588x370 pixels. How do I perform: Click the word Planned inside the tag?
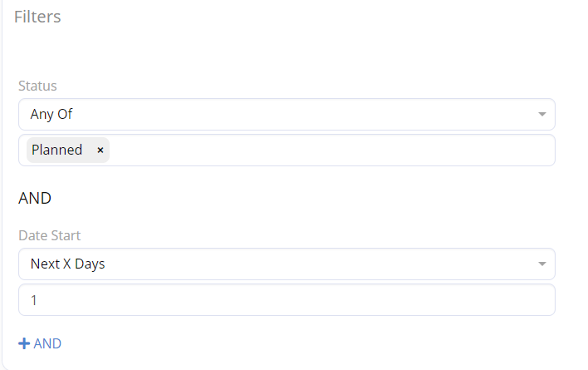(x=56, y=150)
